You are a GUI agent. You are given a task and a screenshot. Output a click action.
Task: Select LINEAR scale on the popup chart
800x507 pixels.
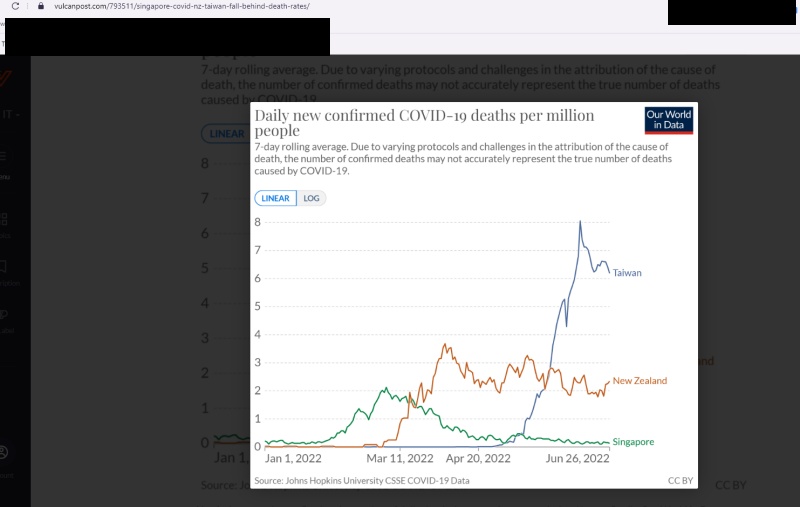click(x=275, y=198)
